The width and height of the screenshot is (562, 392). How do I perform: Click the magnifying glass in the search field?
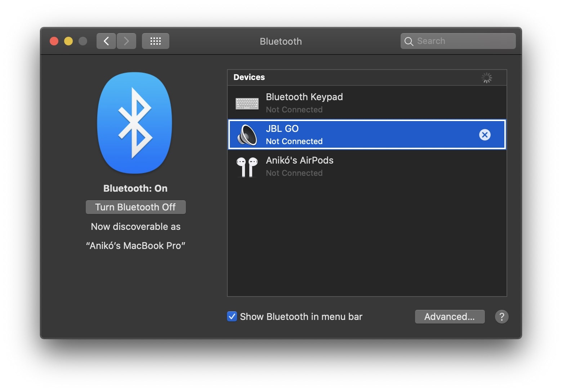(409, 41)
